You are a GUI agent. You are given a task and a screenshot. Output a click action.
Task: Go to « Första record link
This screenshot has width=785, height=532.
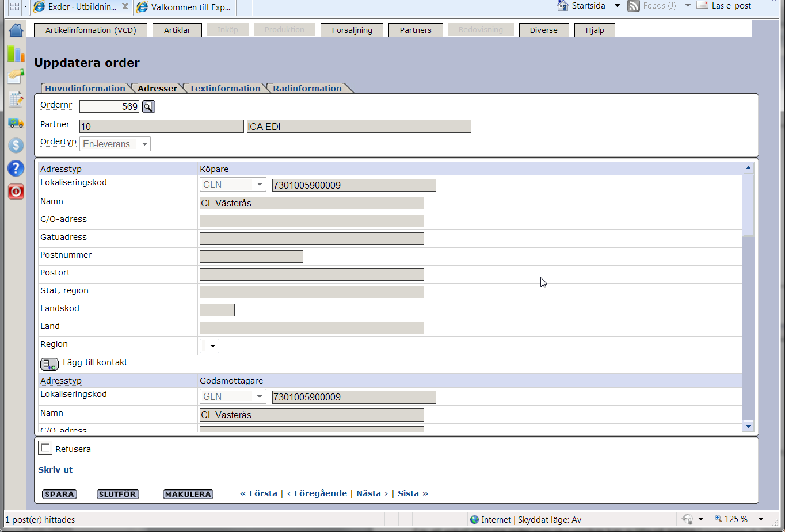(x=258, y=493)
